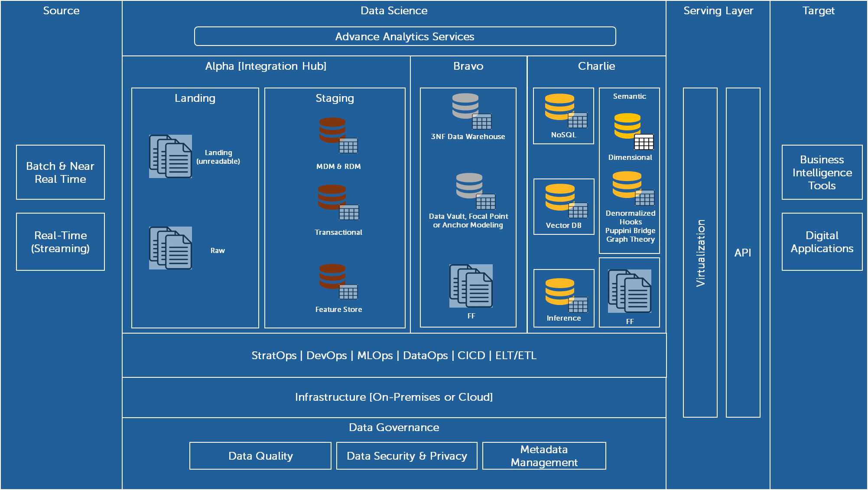Click the Raw documents icon
The height and width of the screenshot is (490, 868).
[170, 248]
